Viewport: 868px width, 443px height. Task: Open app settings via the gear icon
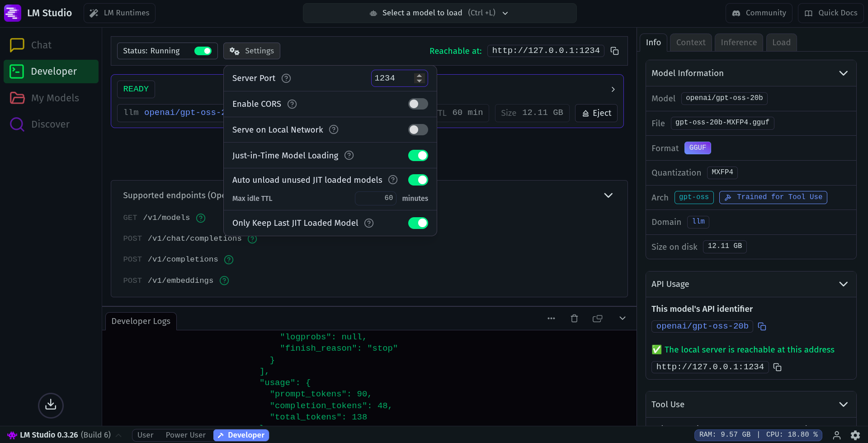[x=856, y=434]
